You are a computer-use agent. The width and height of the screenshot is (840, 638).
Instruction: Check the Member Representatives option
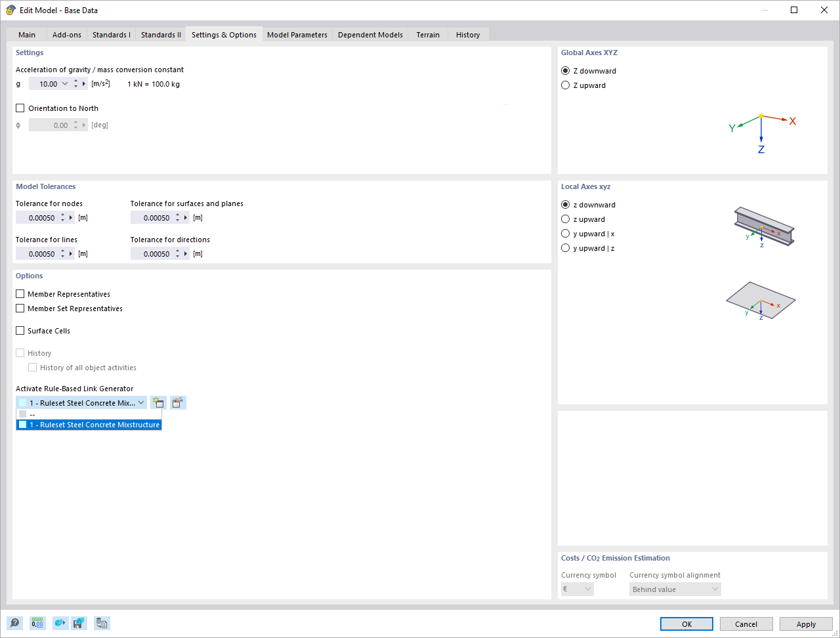[x=20, y=293]
